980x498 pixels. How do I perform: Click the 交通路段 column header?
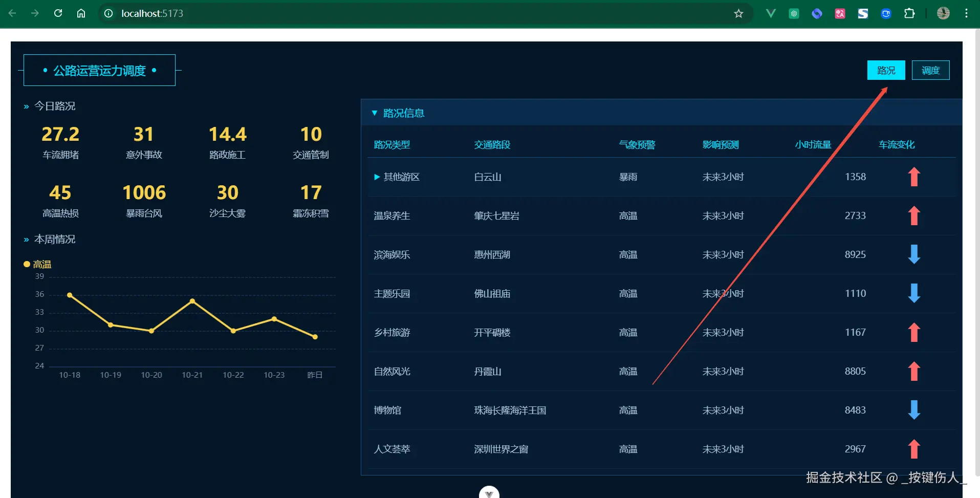click(492, 145)
